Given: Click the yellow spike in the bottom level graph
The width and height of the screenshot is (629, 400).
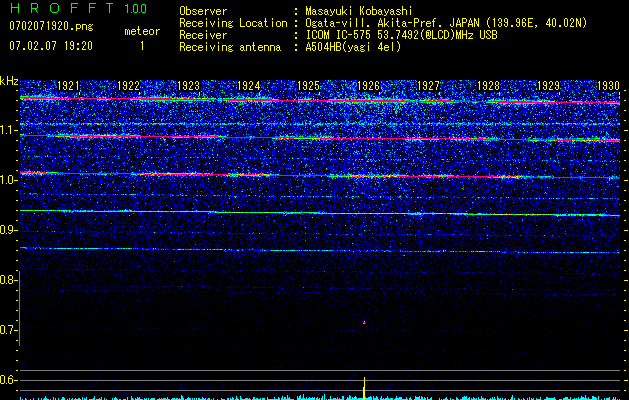Looking at the screenshot, I should [x=364, y=386].
